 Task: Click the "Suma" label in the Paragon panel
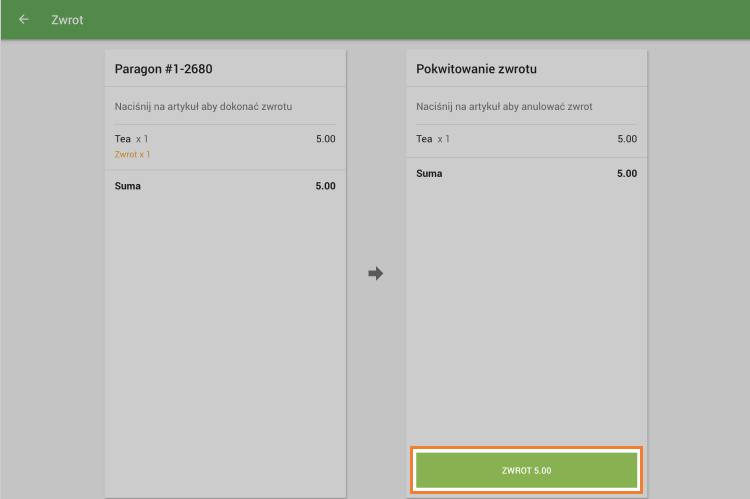point(128,186)
